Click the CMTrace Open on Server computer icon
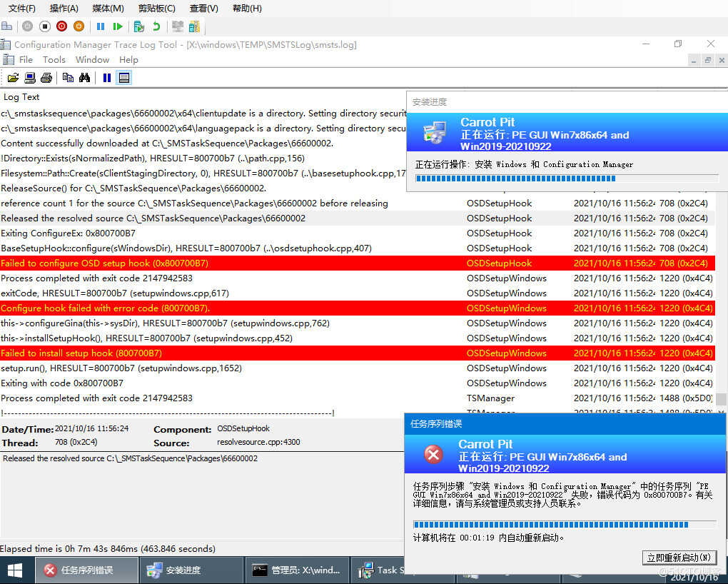This screenshot has width=728, height=584. point(30,78)
